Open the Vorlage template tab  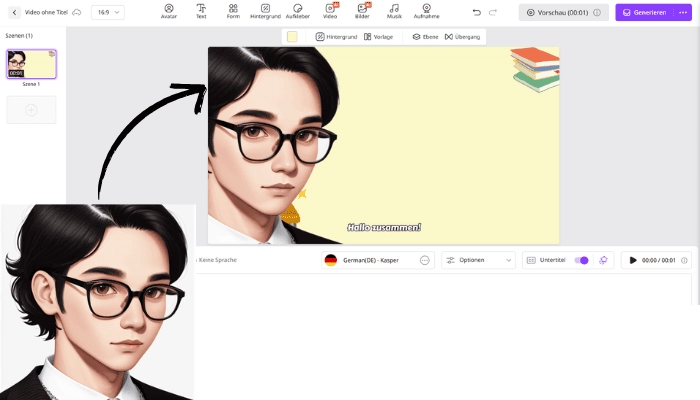(x=378, y=36)
